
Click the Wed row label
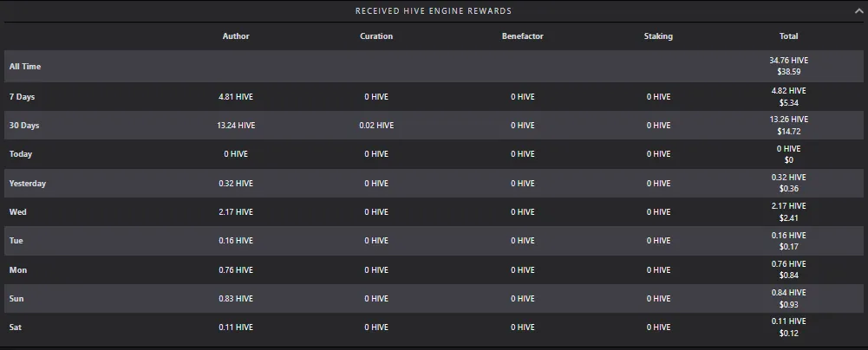pyautogui.click(x=17, y=211)
